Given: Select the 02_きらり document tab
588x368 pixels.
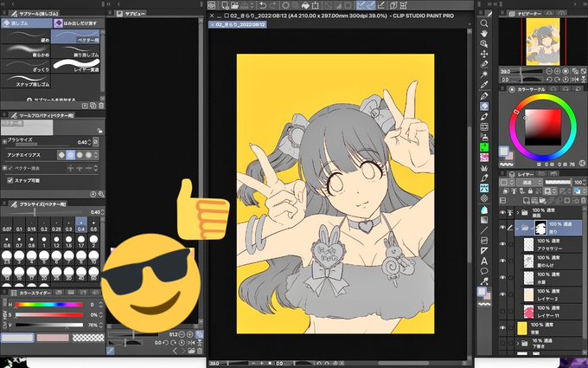Looking at the screenshot, I should click(238, 24).
